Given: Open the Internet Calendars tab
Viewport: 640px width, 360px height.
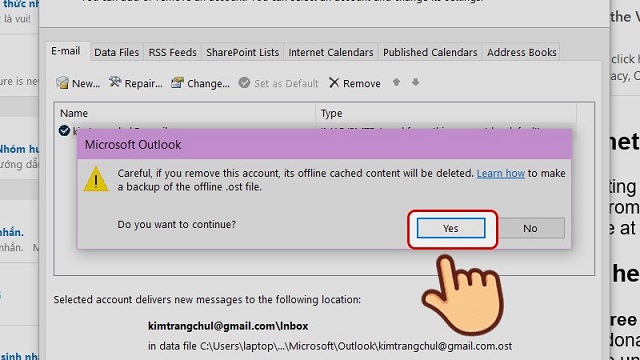Looking at the screenshot, I should click(331, 52).
